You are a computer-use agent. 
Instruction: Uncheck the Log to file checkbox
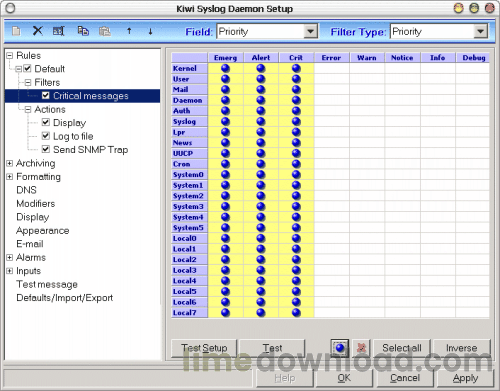[46, 136]
